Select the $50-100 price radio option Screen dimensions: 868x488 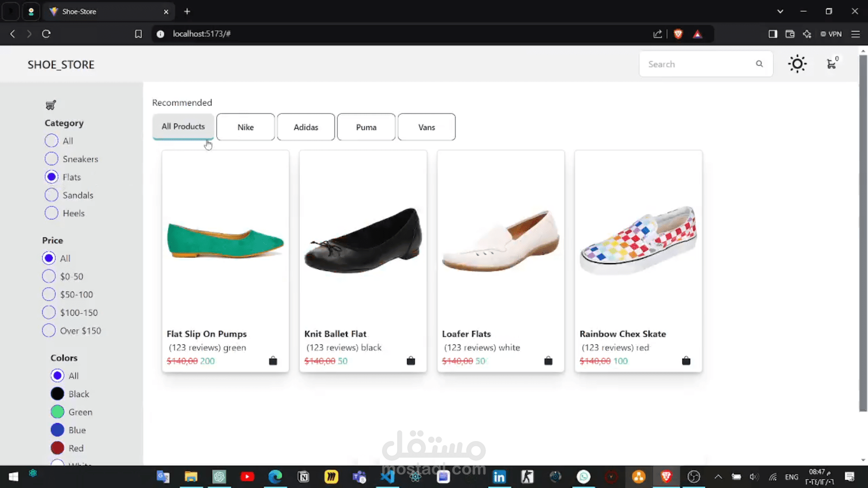pyautogui.click(x=49, y=294)
